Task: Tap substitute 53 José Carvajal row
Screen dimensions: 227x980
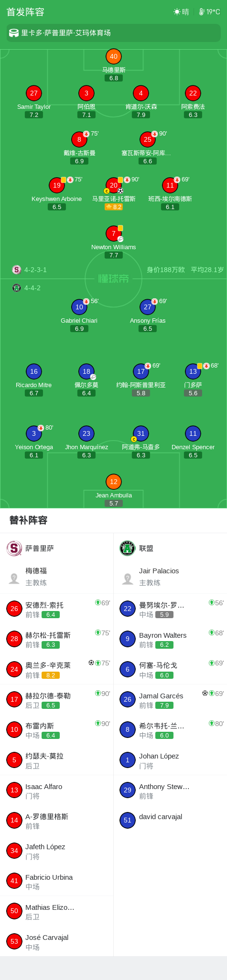Action: click(56, 941)
